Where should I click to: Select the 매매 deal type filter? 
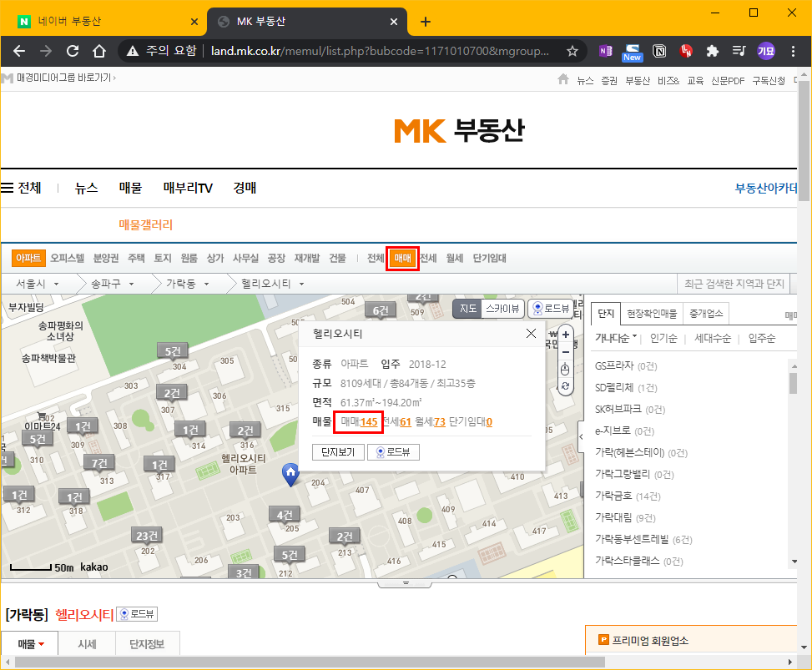point(402,258)
